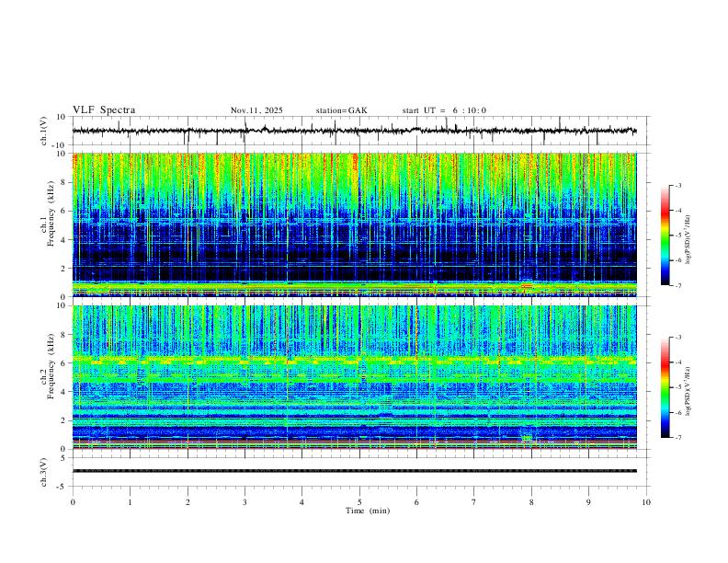Image resolution: width=728 pixels, height=563 pixels.
Task: Click the ch.2 spectrogram color scale bar
Action: [665, 387]
